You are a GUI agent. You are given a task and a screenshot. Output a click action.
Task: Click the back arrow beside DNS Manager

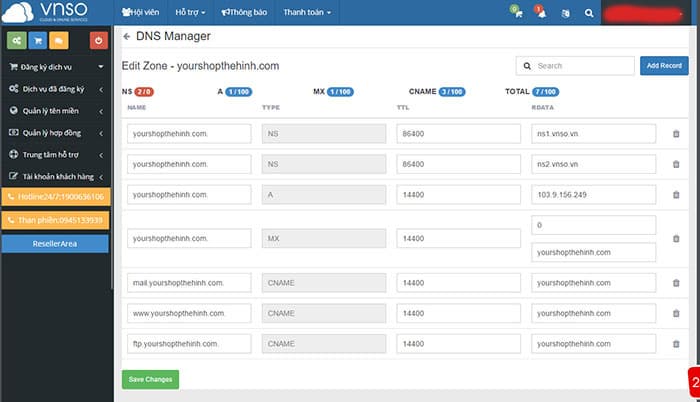(127, 37)
